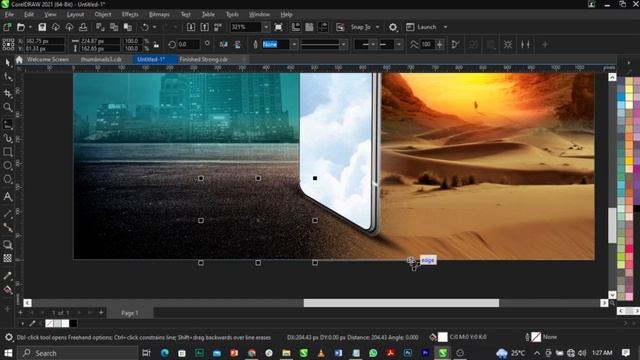Click the Mirror horizontally icon

[224, 44]
